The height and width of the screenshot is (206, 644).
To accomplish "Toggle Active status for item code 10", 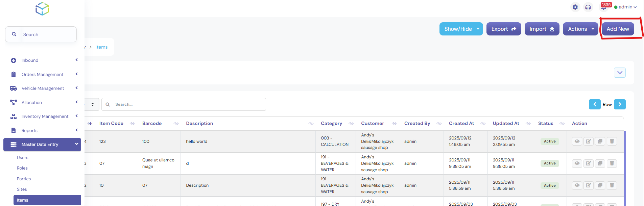I will [x=549, y=185].
